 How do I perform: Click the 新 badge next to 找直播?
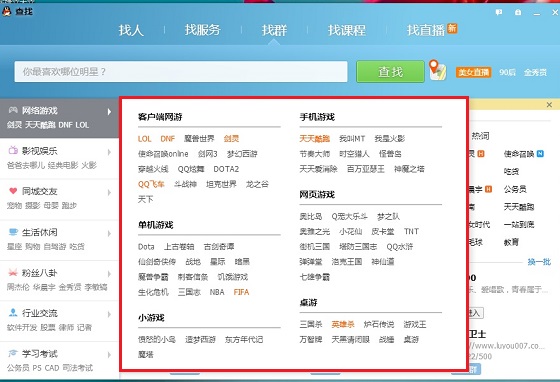(452, 28)
